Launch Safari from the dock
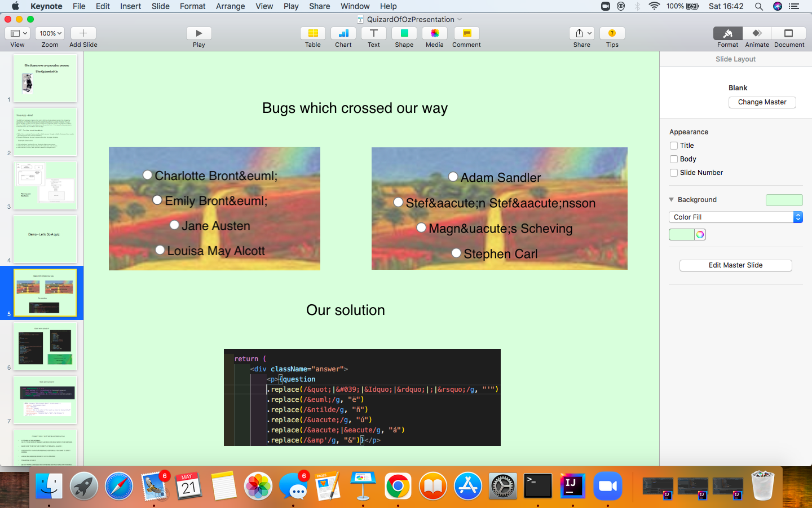The image size is (812, 508). pos(119,485)
